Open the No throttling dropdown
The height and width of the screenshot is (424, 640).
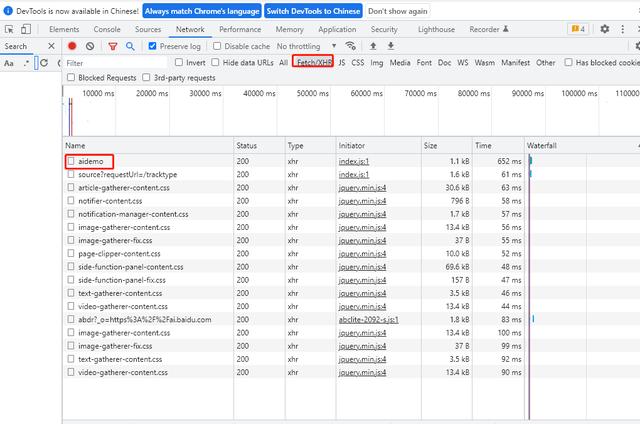click(x=304, y=46)
